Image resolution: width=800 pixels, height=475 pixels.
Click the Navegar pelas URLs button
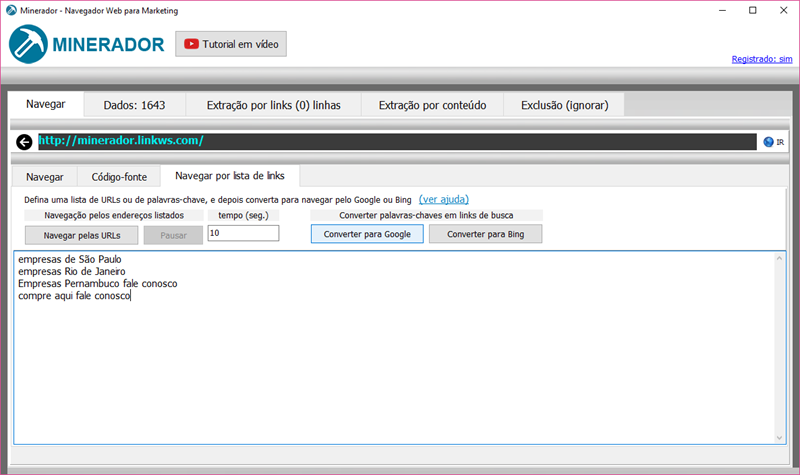tap(82, 235)
